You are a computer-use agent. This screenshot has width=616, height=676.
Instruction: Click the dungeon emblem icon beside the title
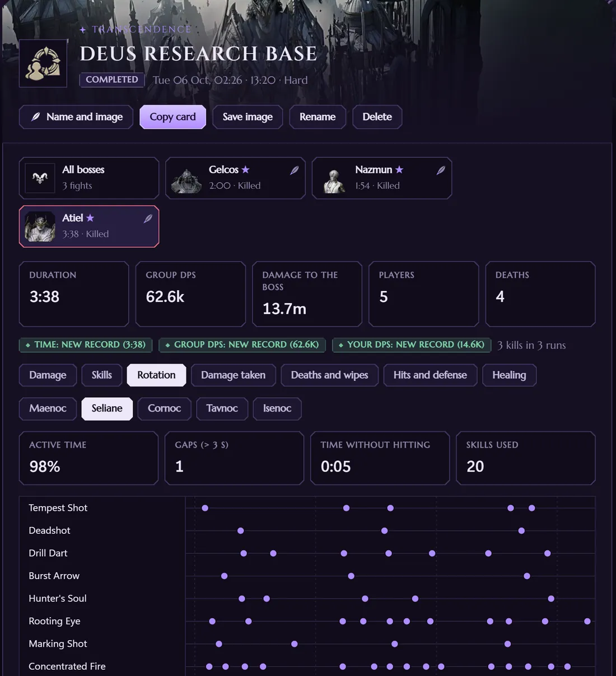point(43,63)
